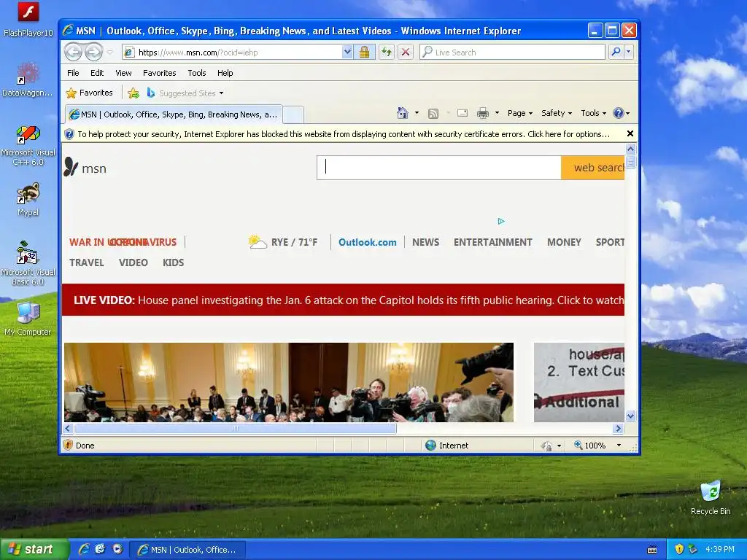Image resolution: width=747 pixels, height=560 pixels.
Task: Open the ENTERTAINMENT section link
Action: pos(492,242)
